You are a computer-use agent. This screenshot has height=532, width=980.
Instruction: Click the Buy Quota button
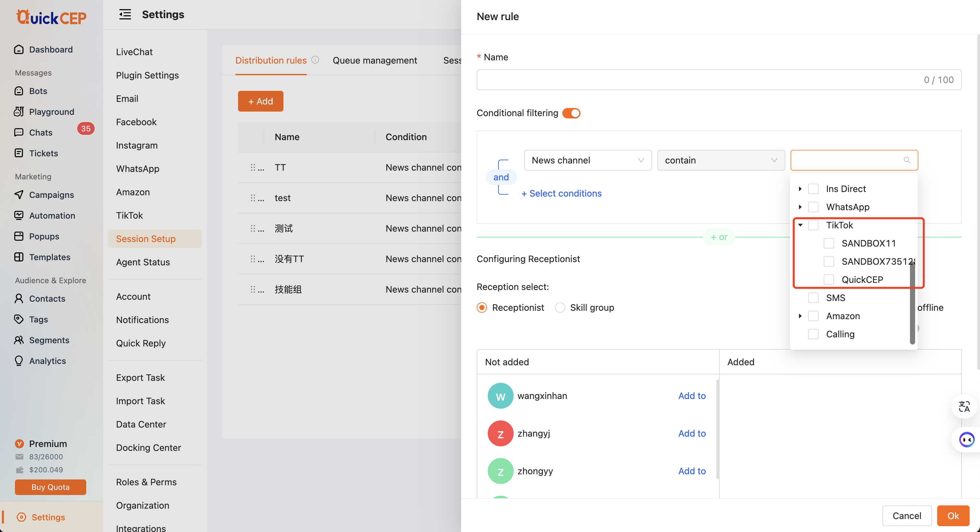click(50, 487)
